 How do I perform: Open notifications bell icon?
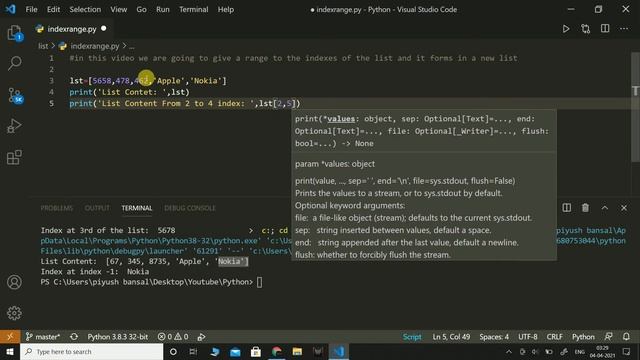click(x=626, y=337)
